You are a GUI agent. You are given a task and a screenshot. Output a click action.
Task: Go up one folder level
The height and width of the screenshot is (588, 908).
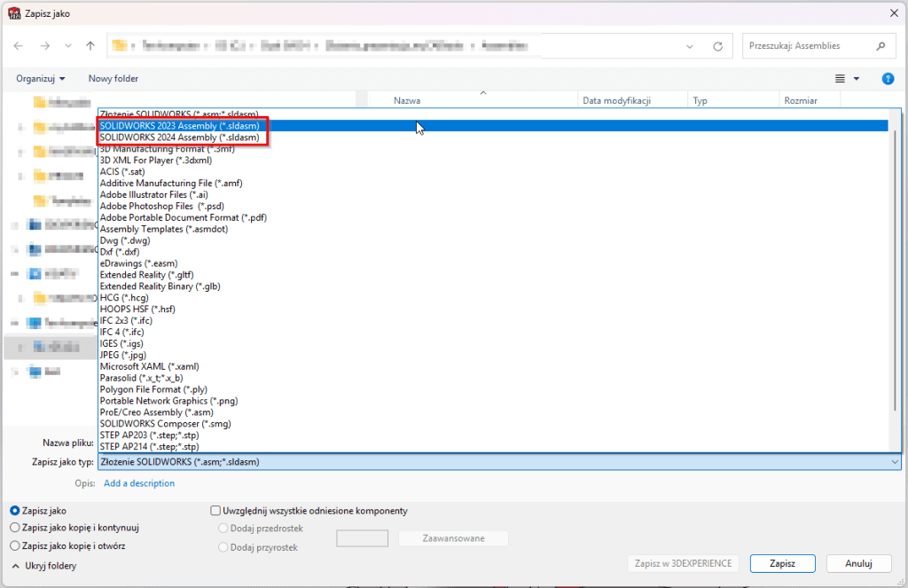coord(90,46)
